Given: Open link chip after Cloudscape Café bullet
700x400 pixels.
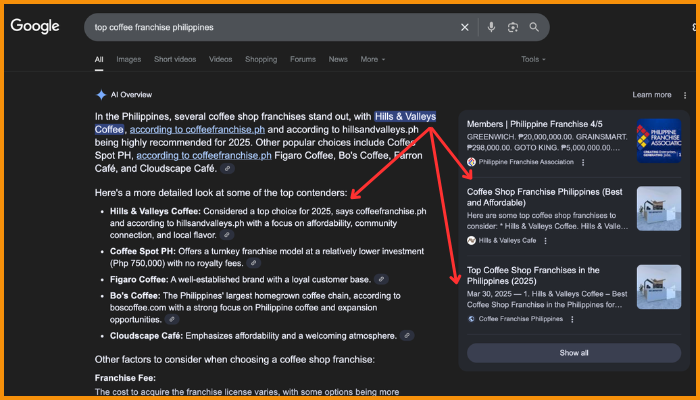Looking at the screenshot, I should (x=407, y=335).
